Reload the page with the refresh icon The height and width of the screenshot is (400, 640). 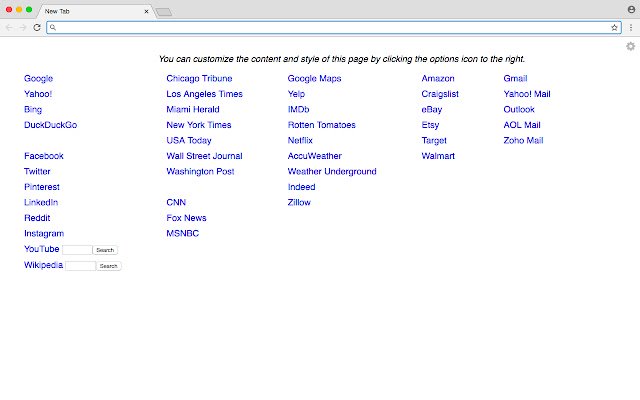(37, 27)
